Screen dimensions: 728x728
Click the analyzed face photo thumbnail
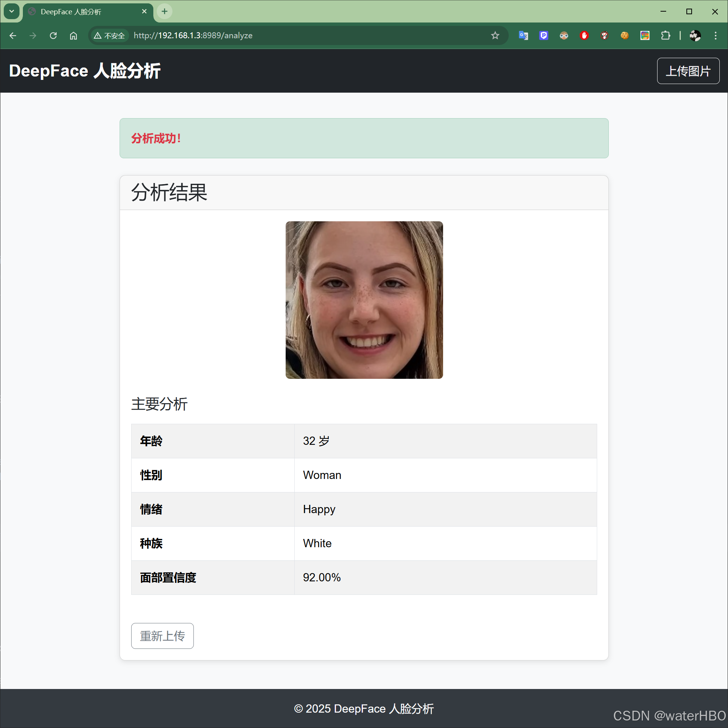point(364,300)
